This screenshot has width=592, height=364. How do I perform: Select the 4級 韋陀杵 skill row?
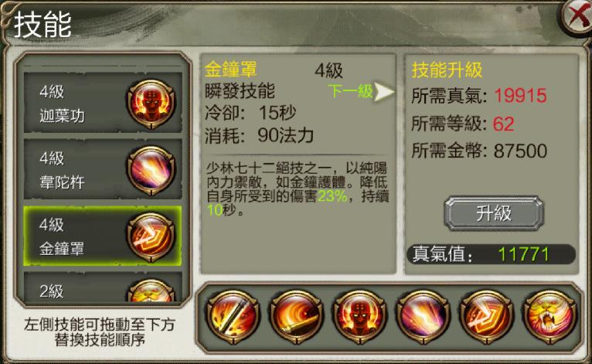pos(103,169)
